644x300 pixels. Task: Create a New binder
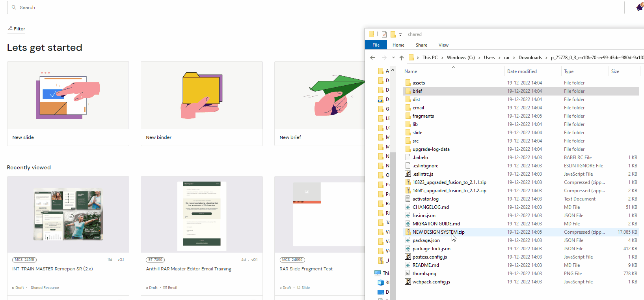coord(201,103)
